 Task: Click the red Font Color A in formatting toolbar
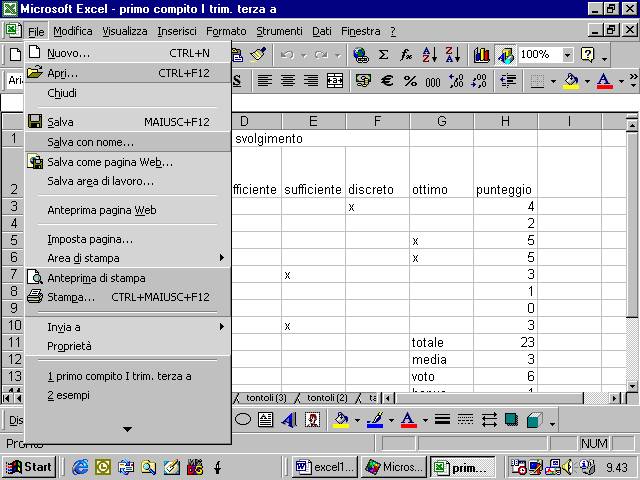pyautogui.click(x=604, y=80)
